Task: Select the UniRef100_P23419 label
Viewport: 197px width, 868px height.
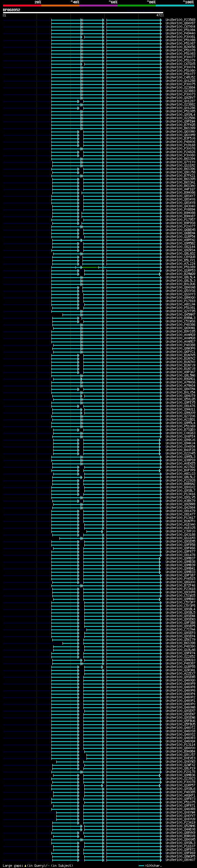Action: [x=180, y=822]
